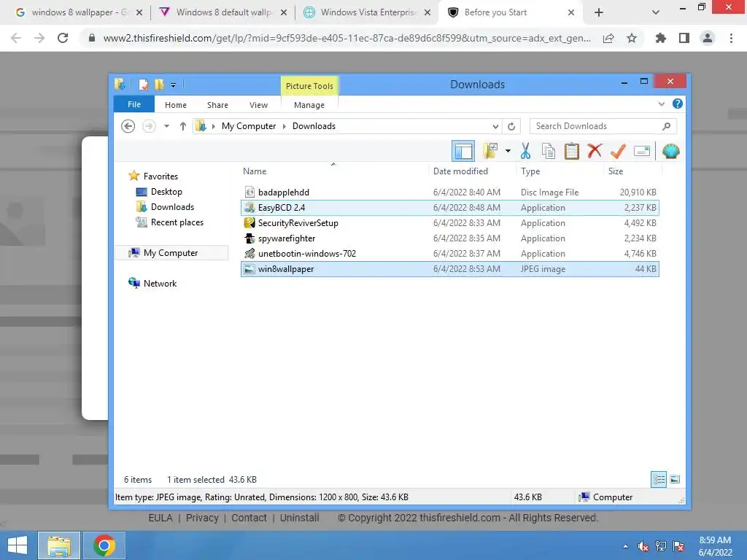The width and height of the screenshot is (747, 560).
Task: Click the Quick Access new folder icon
Action: 159,85
